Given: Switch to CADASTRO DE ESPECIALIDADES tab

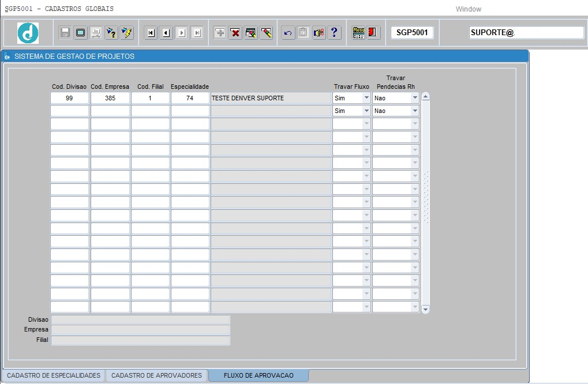Looking at the screenshot, I should (x=54, y=375).
